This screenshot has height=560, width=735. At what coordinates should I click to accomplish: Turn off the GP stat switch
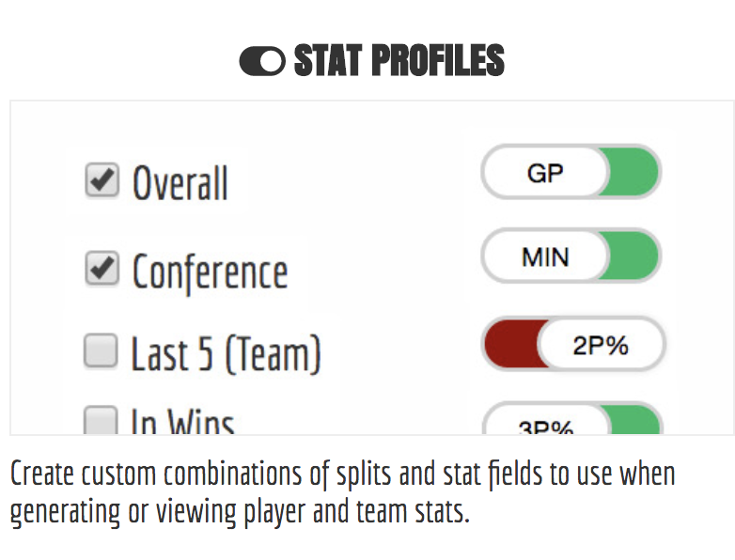[x=571, y=173]
